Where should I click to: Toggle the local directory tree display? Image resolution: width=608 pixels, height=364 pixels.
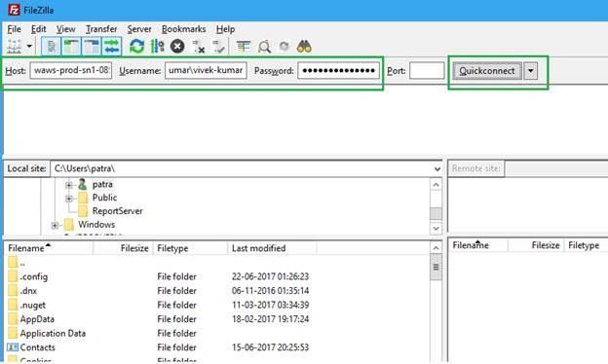pos(71,47)
